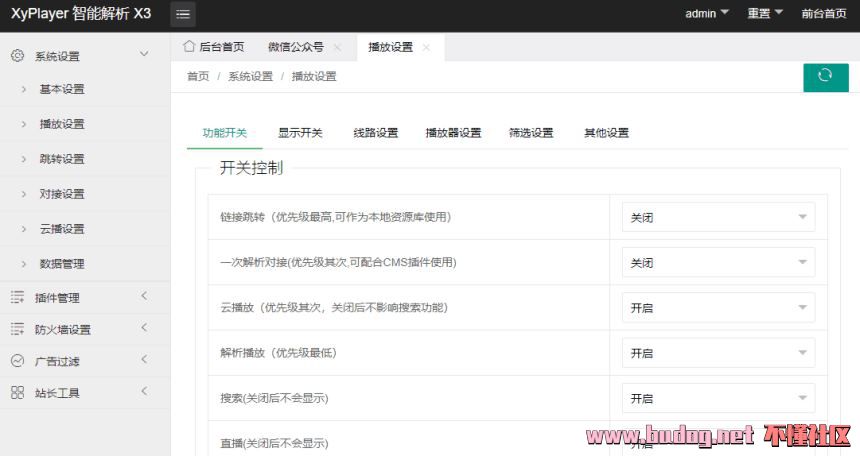Open 跳转设置 in the sidebar
860x456 pixels.
(62, 159)
